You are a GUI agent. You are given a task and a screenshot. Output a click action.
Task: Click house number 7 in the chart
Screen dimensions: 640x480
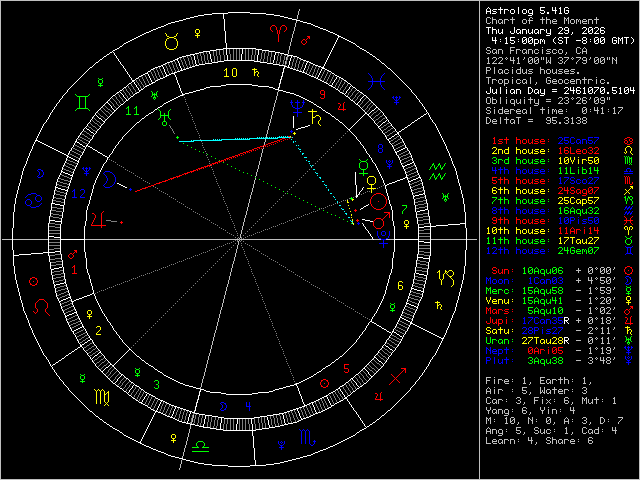pos(404,210)
